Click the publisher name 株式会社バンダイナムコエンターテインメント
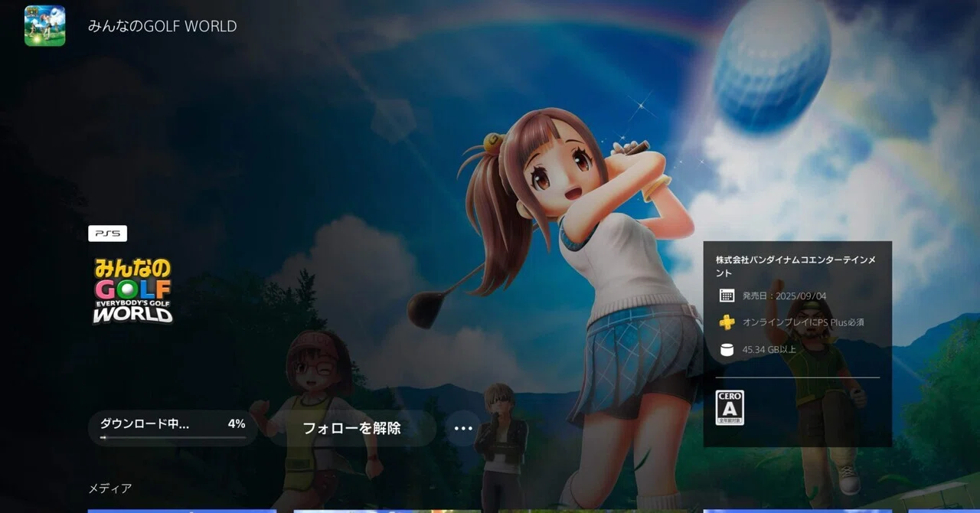 (796, 266)
